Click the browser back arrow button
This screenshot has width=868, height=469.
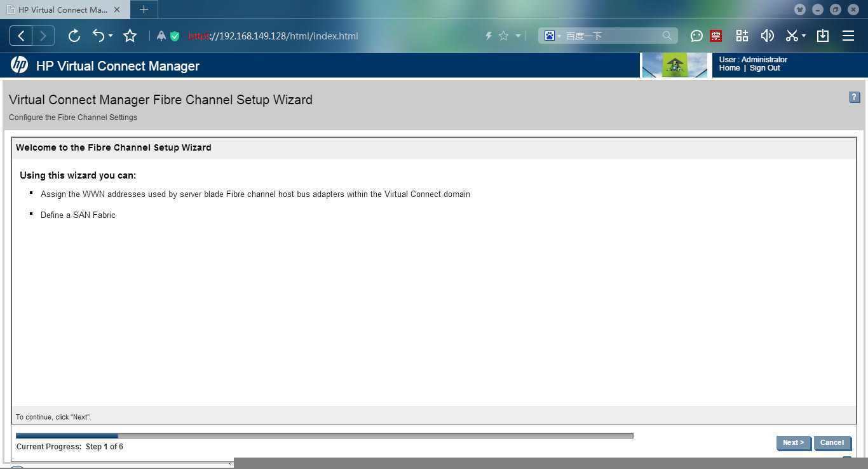click(x=21, y=36)
